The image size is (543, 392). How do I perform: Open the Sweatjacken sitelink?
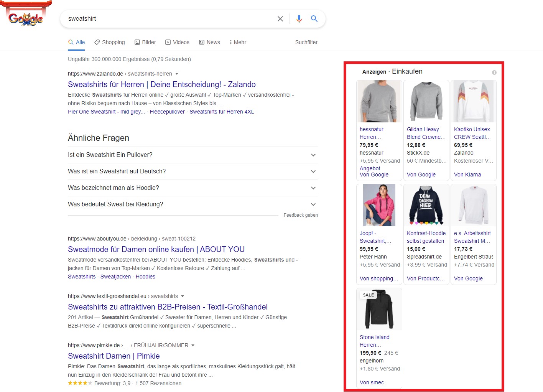(x=115, y=277)
